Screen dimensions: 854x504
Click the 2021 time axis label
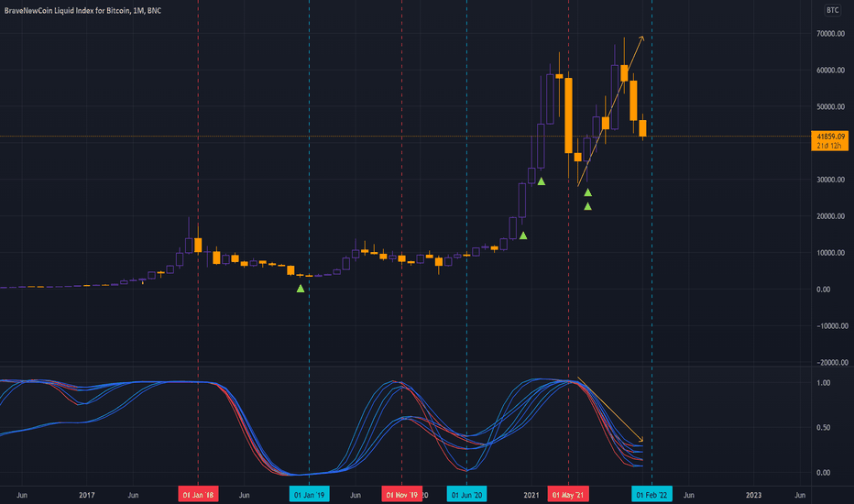coord(531,495)
